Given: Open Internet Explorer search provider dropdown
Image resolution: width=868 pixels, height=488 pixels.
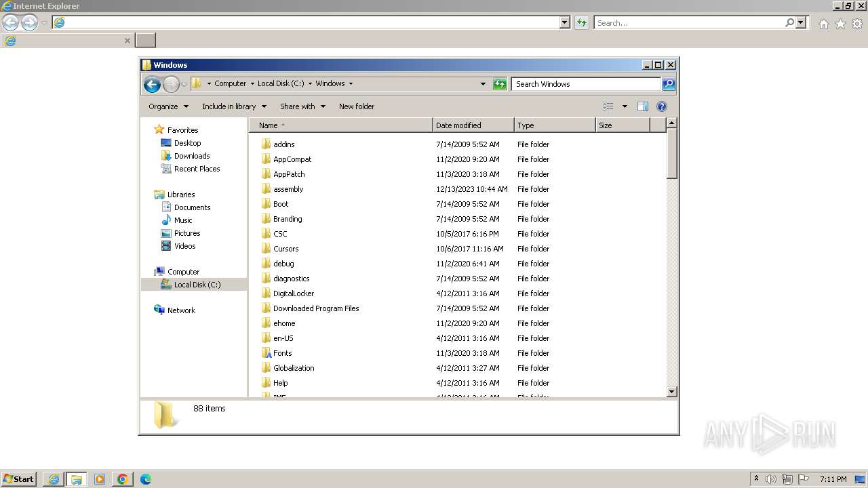Looking at the screenshot, I should pyautogui.click(x=801, y=22).
